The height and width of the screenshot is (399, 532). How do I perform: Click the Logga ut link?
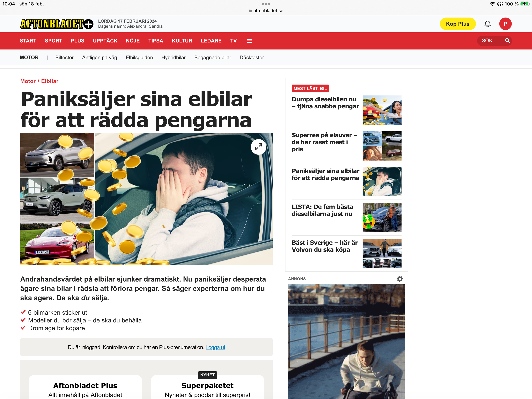point(215,347)
